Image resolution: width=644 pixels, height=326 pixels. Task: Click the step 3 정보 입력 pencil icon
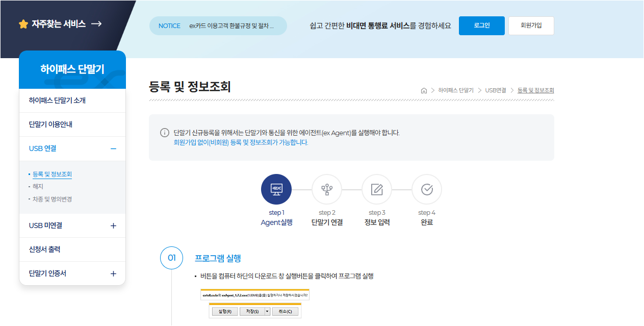[x=376, y=188]
